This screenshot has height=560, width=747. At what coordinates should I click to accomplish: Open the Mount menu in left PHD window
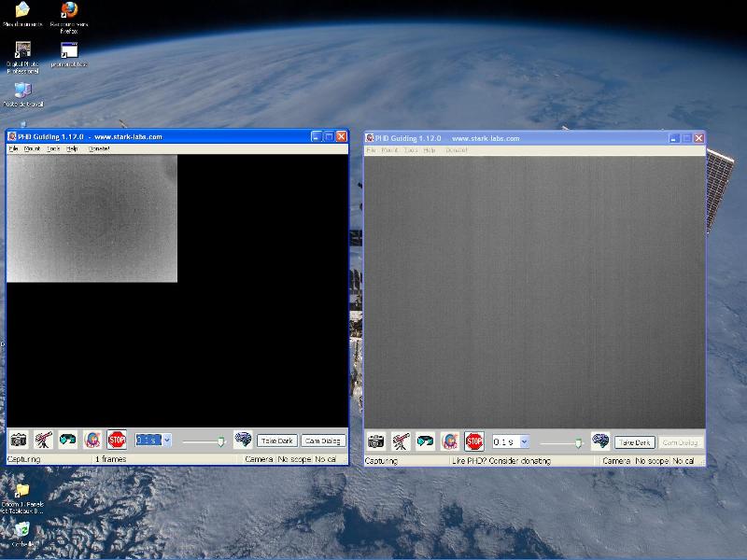32,148
